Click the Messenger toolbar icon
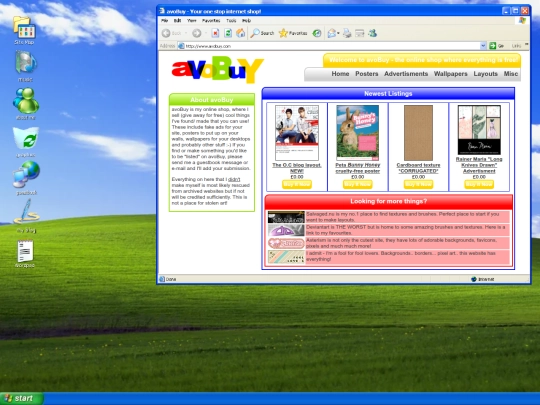The width and height of the screenshot is (540, 405). point(372,33)
